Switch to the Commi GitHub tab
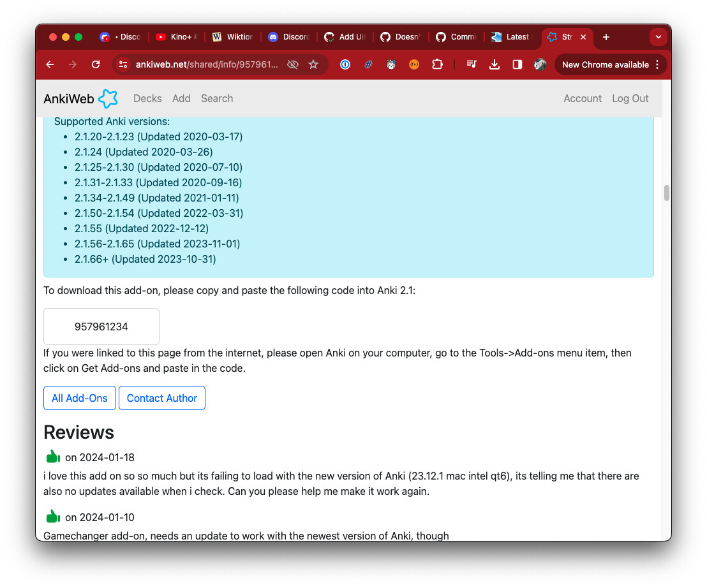 pyautogui.click(x=457, y=37)
